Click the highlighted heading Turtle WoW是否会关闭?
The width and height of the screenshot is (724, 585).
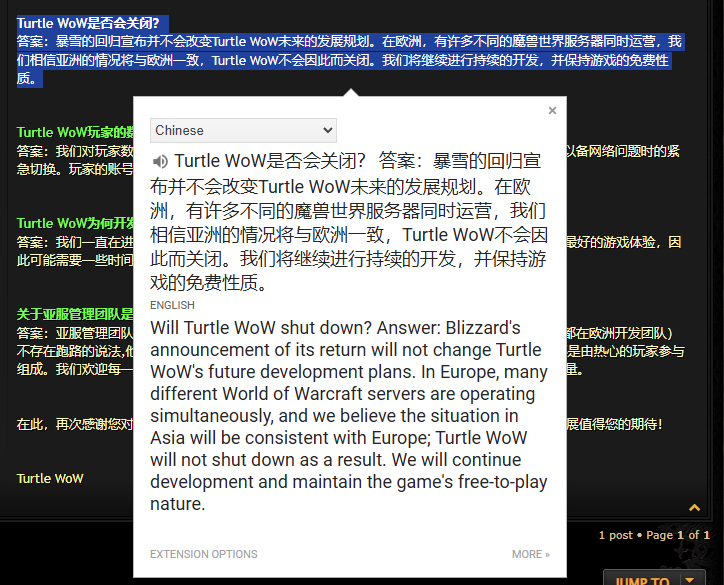[88, 23]
